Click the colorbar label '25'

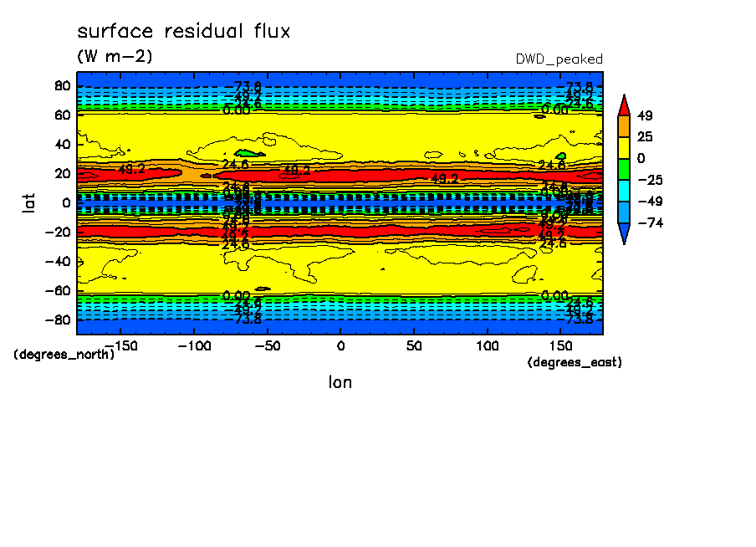click(645, 137)
